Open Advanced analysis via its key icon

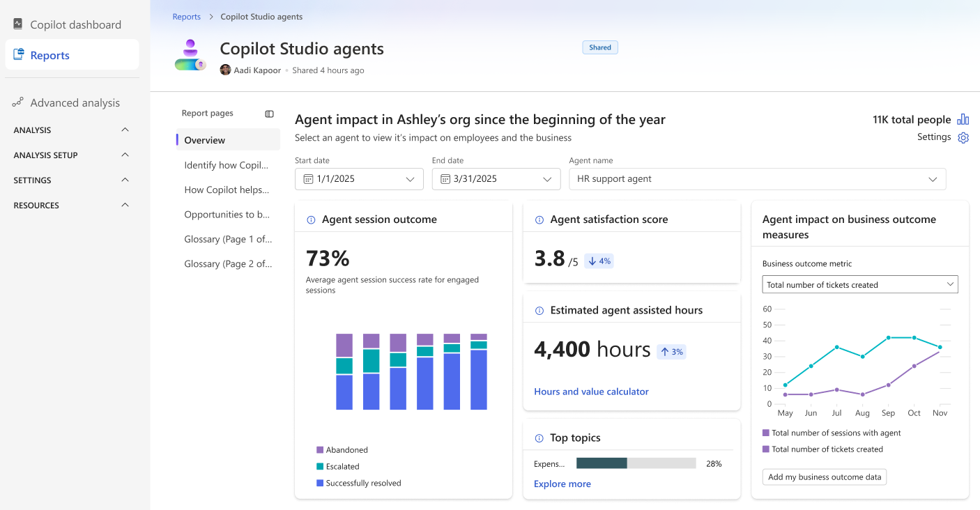[x=17, y=102]
